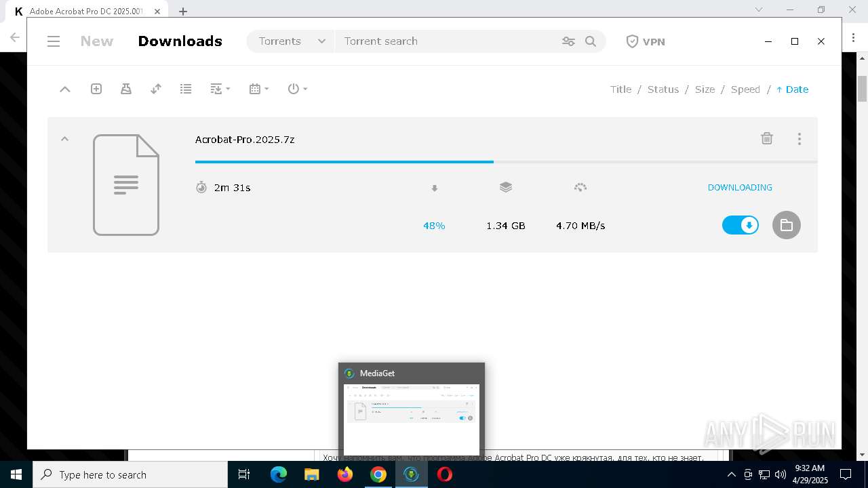Click the down-arrow progress icon
The image size is (868, 488).
pyautogui.click(x=435, y=188)
